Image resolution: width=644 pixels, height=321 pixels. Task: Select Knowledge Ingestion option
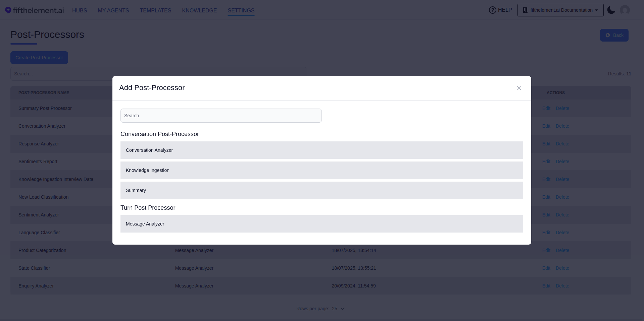click(x=321, y=170)
